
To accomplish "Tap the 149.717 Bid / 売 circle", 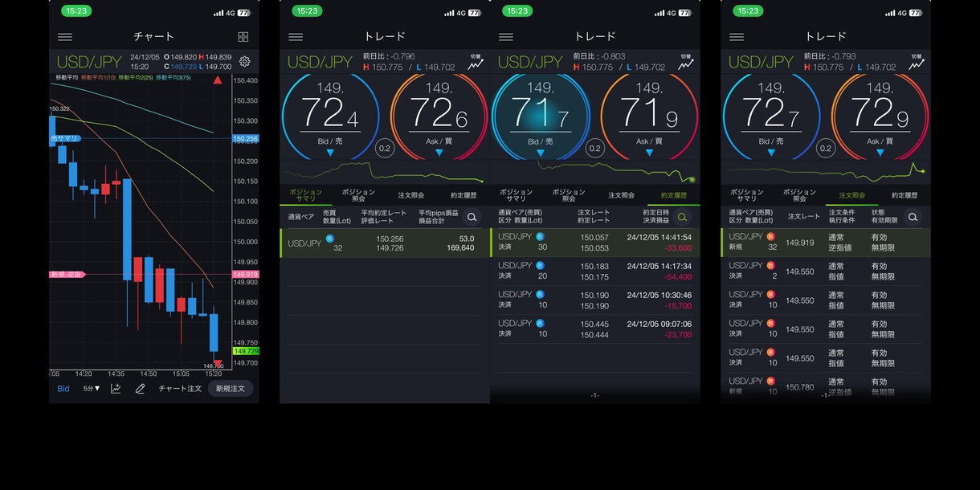I will point(541,116).
